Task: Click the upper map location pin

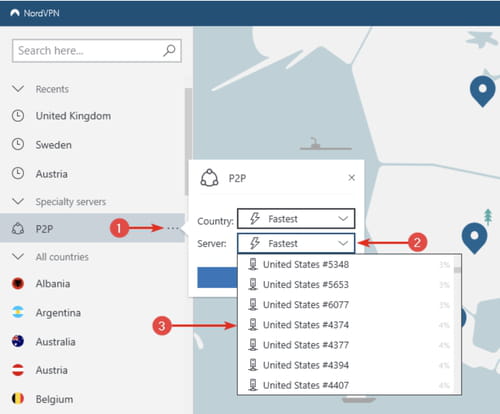Action: coord(482,91)
